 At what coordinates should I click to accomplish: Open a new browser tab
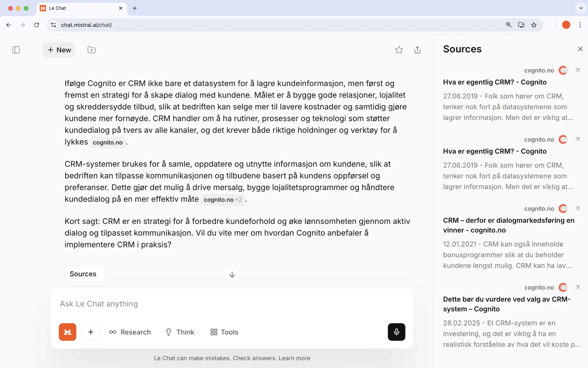point(135,8)
